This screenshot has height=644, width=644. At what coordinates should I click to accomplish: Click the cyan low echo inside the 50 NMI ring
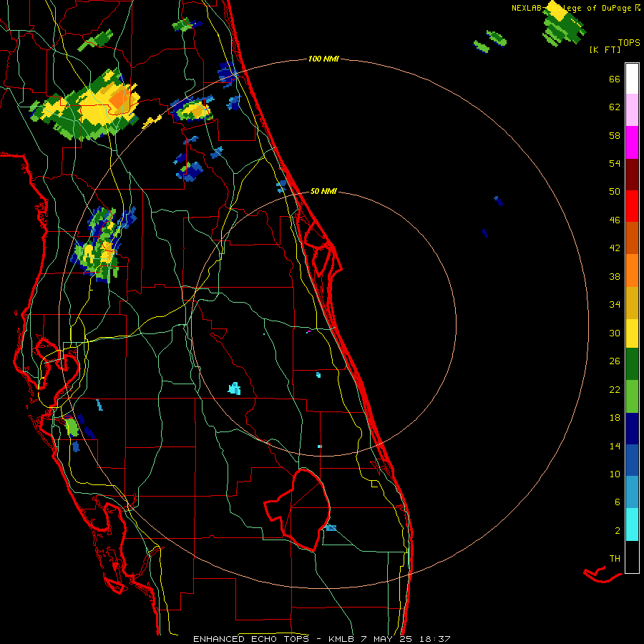[x=235, y=389]
